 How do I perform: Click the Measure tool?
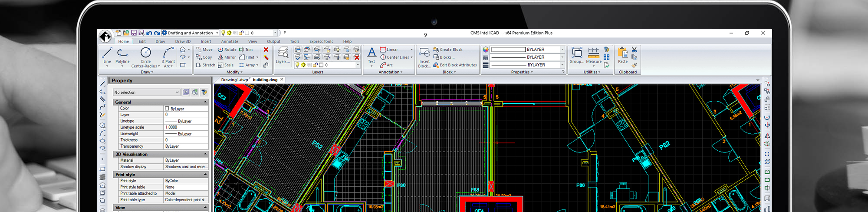pyautogui.click(x=594, y=56)
